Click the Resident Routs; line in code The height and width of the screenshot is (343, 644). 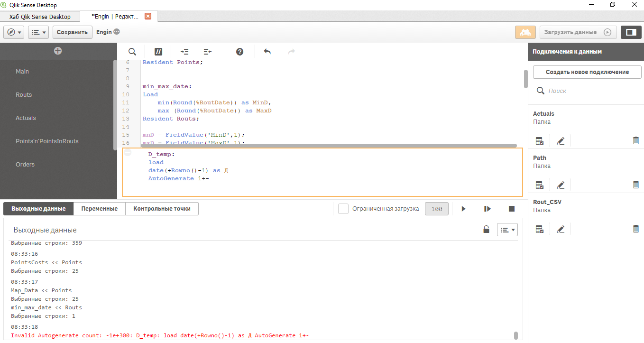point(171,119)
